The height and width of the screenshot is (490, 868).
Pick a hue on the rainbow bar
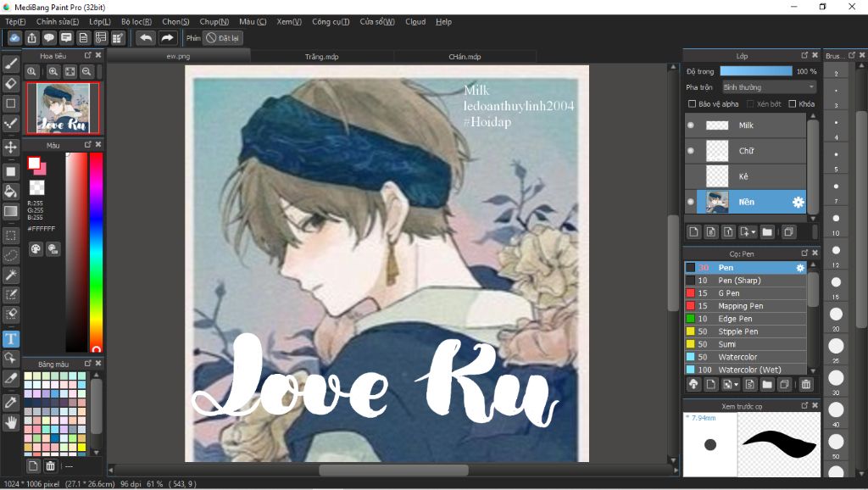(x=96, y=252)
